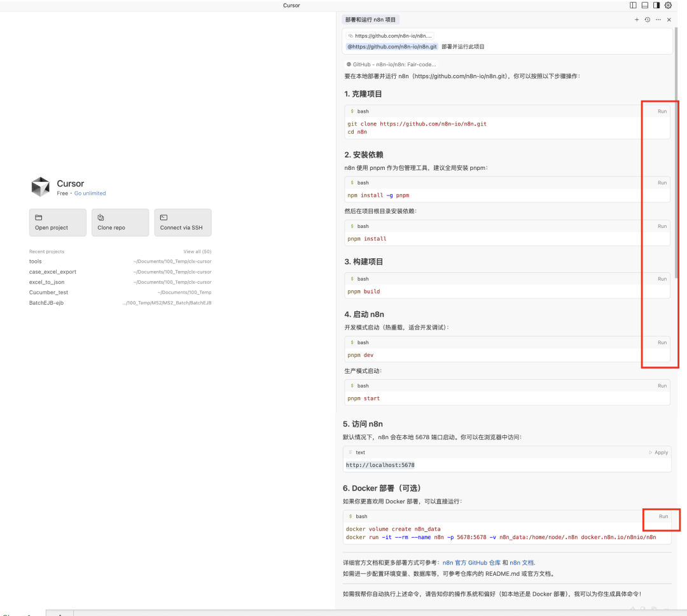Start a new chat with plus icon

coord(637,20)
